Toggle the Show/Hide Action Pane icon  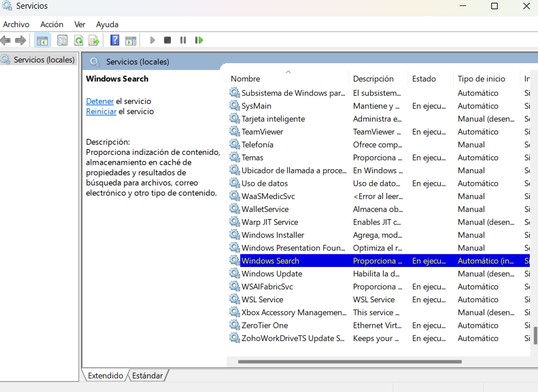131,40
